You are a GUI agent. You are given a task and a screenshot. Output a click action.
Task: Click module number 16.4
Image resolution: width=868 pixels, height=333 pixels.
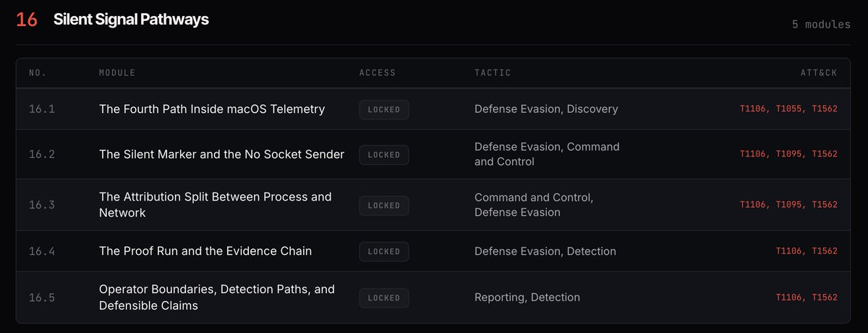(42, 251)
